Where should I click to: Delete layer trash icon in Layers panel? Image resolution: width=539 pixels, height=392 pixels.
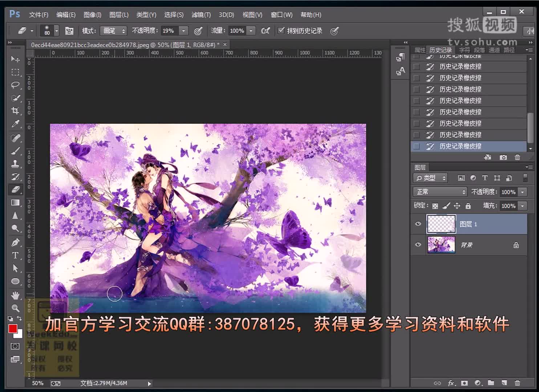517,383
